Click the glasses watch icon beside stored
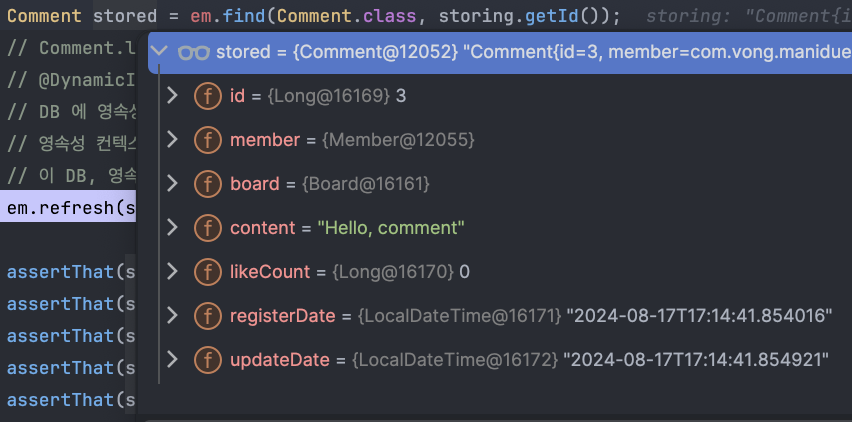The height and width of the screenshot is (422, 852). tap(193, 52)
